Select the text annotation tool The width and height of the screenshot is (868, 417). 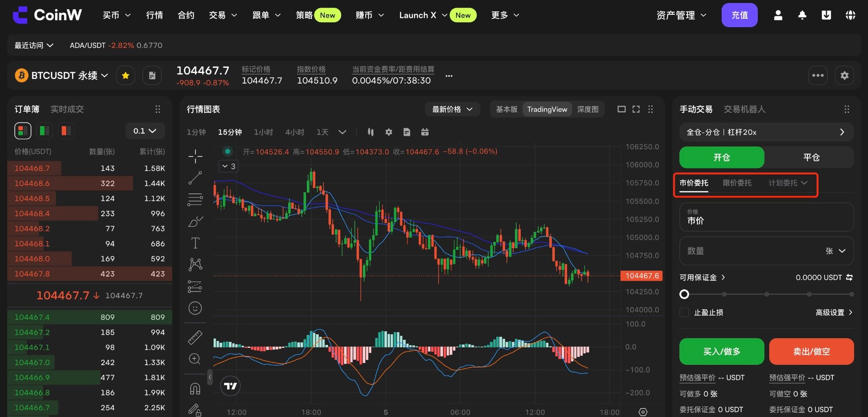195,243
